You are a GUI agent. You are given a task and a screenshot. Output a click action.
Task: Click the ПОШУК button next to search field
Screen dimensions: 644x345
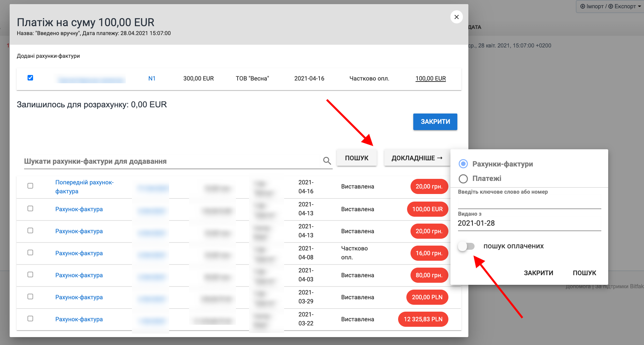[356, 158]
